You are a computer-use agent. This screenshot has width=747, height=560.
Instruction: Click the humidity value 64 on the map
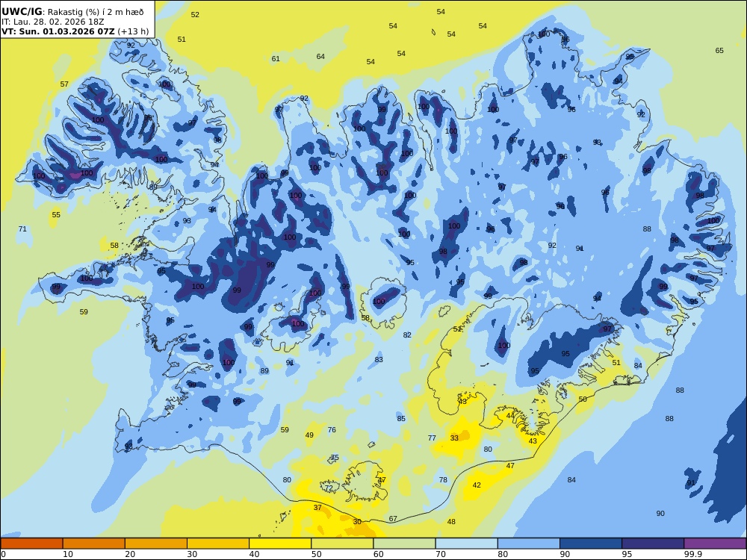(320, 57)
